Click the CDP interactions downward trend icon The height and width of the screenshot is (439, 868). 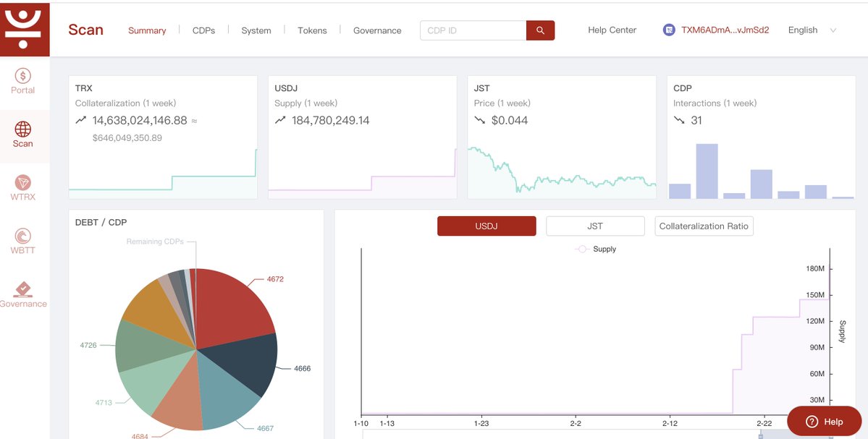coord(678,120)
